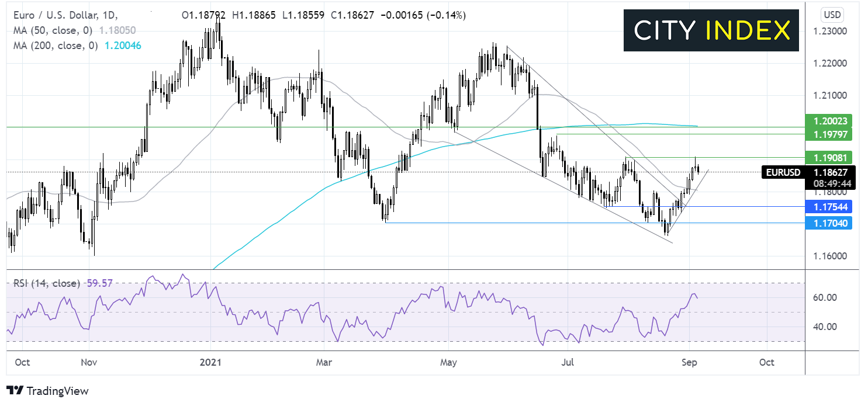Click the 200-day MA value 1.20046
The image size is (868, 406).
(x=123, y=45)
